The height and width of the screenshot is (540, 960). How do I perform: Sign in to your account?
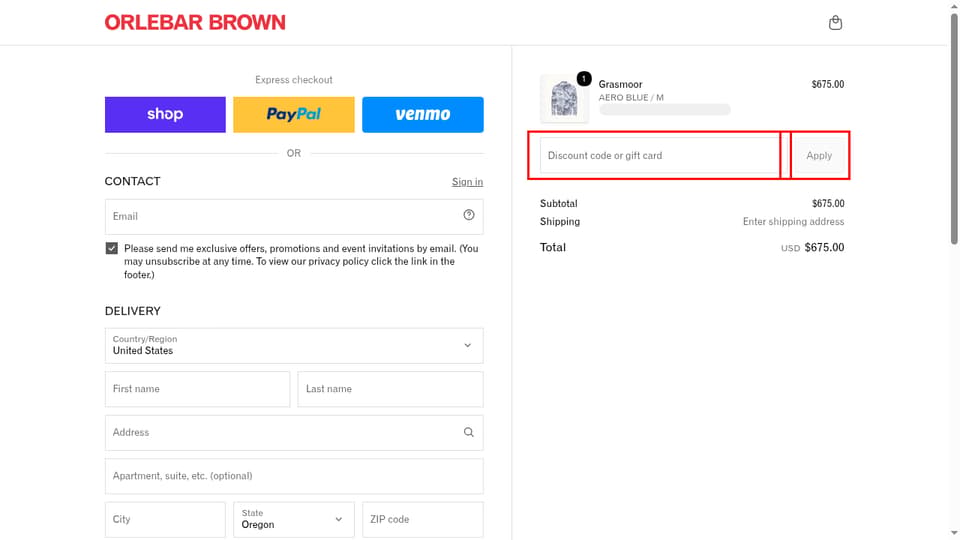pos(467,182)
